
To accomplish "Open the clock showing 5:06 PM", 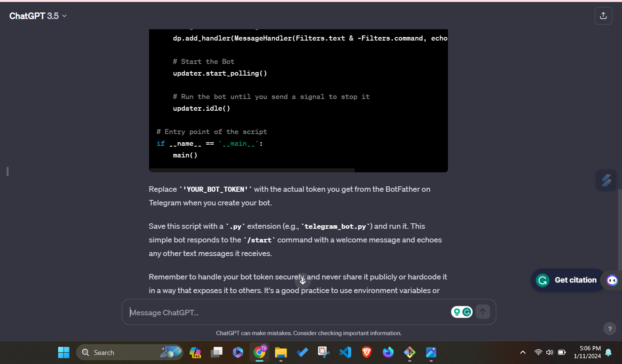I will pos(587,352).
